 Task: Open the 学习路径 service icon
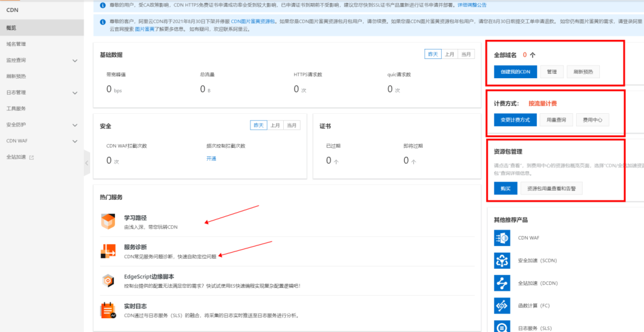coord(108,221)
